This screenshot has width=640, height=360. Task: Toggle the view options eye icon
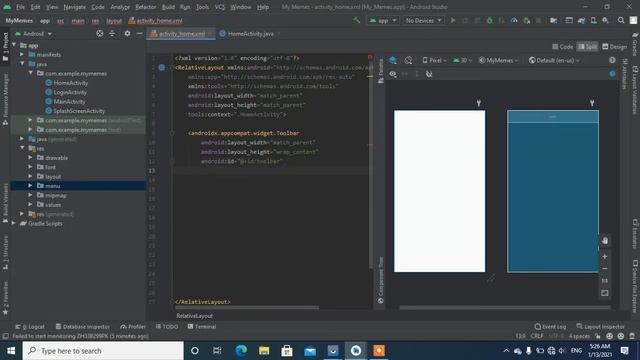click(x=393, y=74)
